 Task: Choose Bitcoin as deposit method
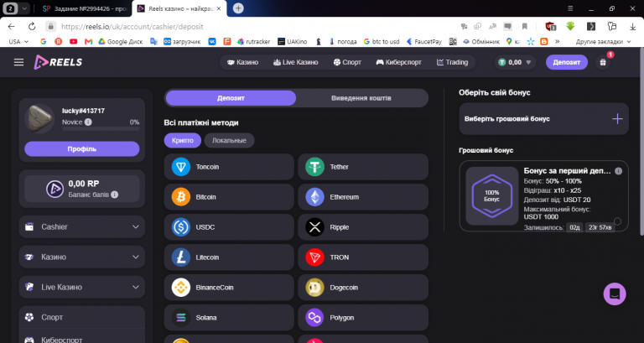tap(229, 197)
